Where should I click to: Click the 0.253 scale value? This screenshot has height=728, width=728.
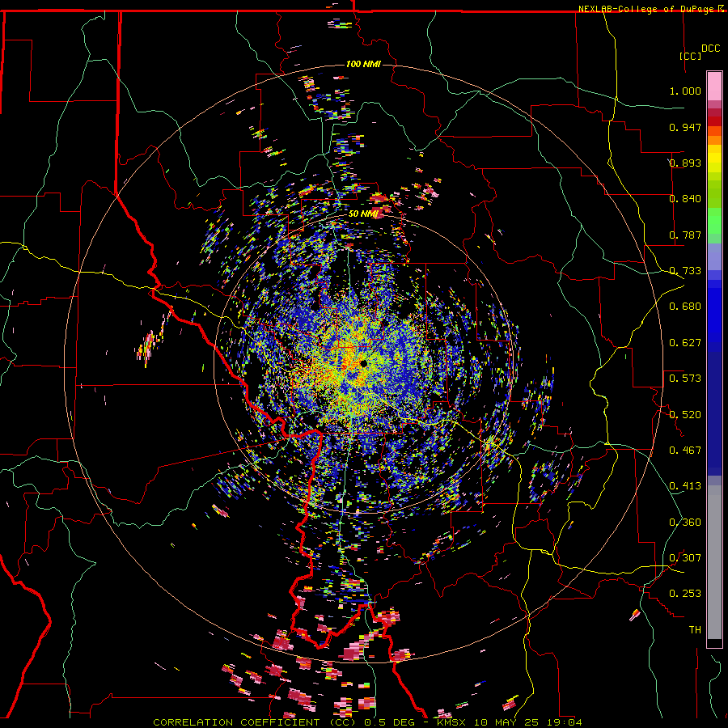[x=685, y=594]
